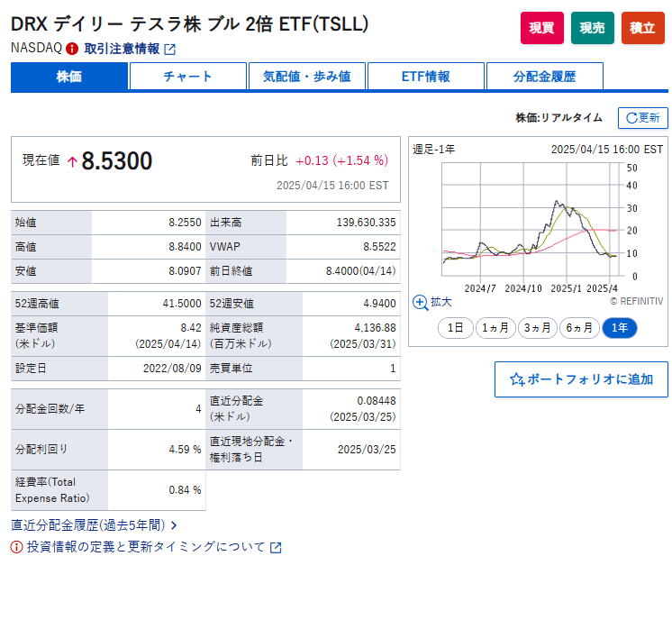
Task: Select the 6ヵ月 chart period
Action: (579, 328)
